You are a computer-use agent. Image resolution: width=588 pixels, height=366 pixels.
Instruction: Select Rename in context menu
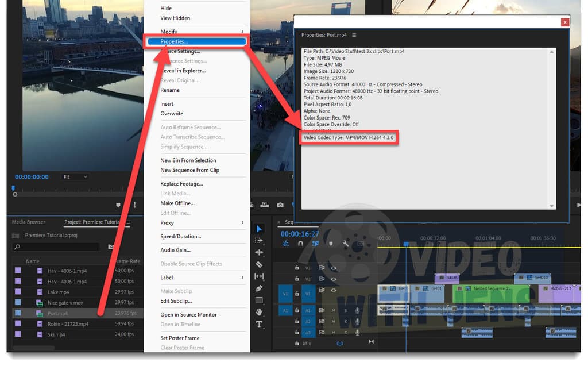[x=170, y=90]
